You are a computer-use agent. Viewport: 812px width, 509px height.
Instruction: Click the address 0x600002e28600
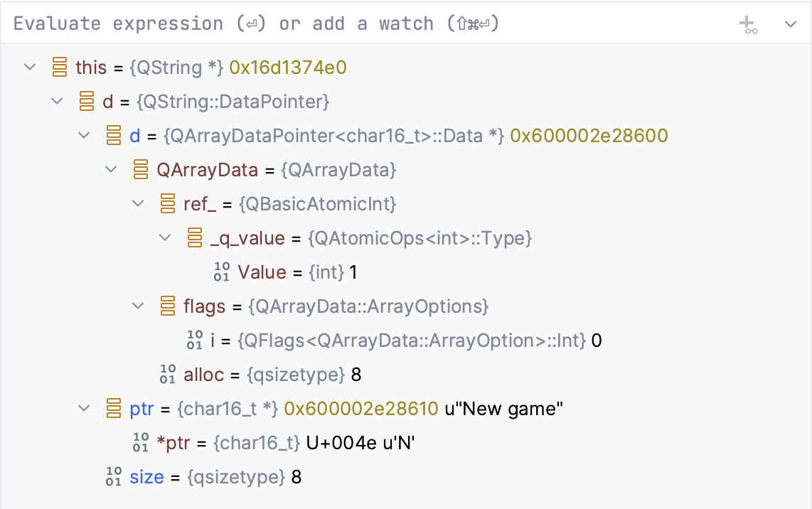[589, 135]
